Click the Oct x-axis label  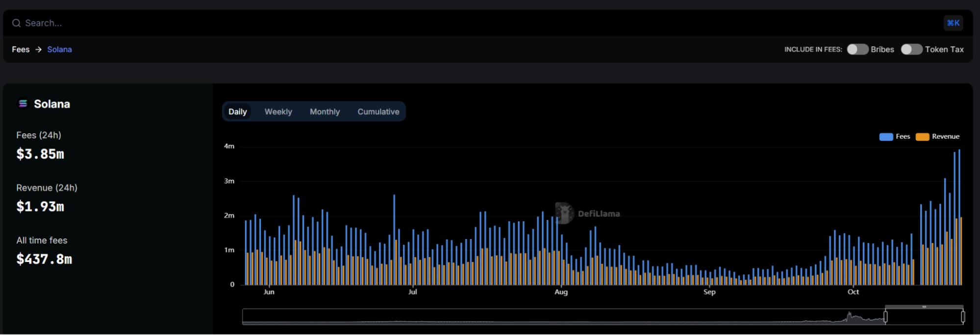pos(853,292)
